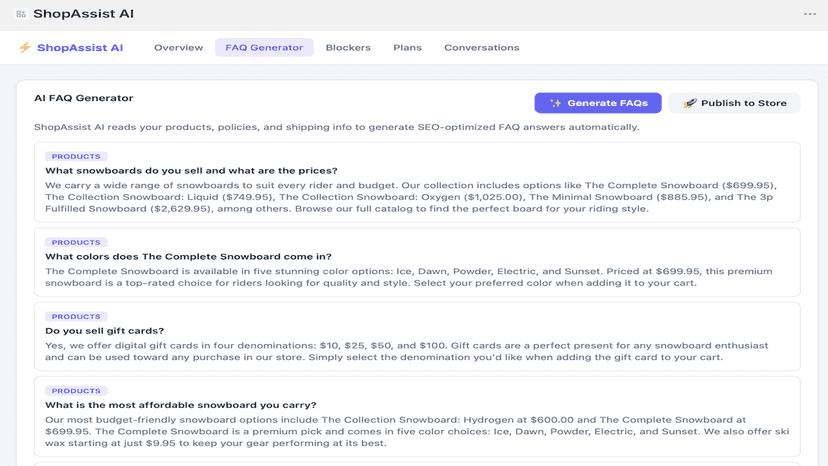Go to the Plans tab
Screen dimensions: 828x466
pos(407,48)
